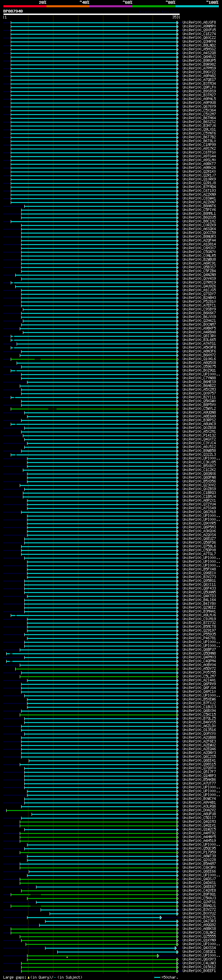This screenshot has width=222, height=980.
Task: Open the UniRef100_Q9FLF0 hit label
Action: click(x=199, y=88)
